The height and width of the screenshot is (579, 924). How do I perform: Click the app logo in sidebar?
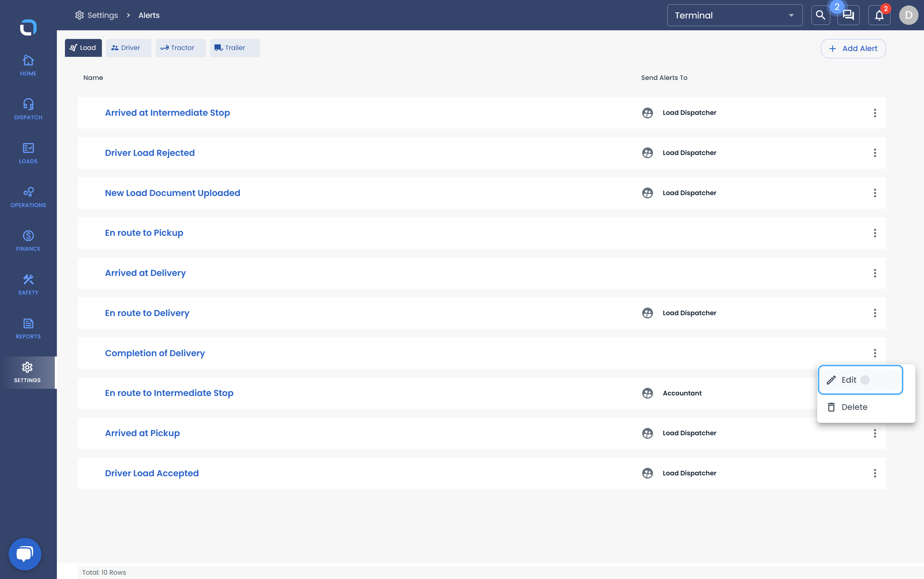pyautogui.click(x=28, y=28)
